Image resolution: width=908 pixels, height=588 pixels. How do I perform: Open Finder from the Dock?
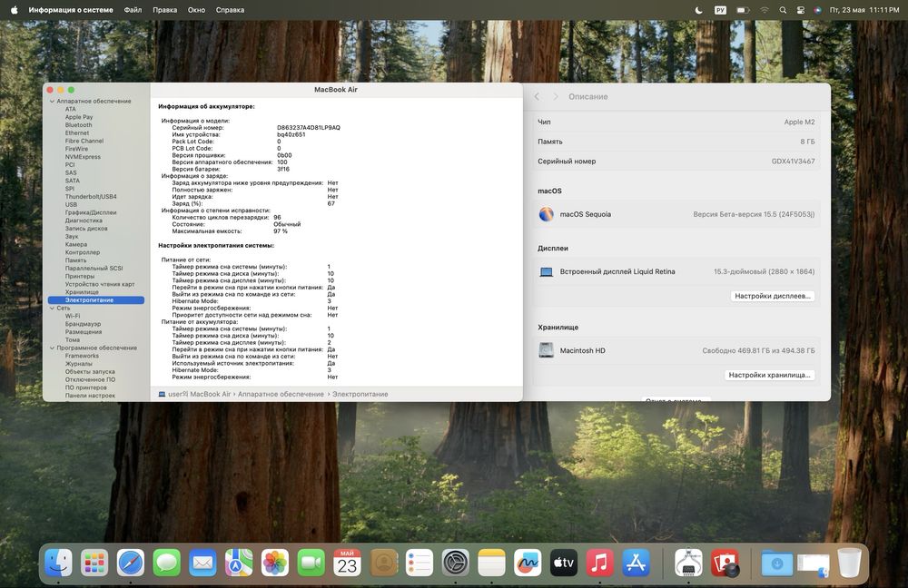coord(58,563)
